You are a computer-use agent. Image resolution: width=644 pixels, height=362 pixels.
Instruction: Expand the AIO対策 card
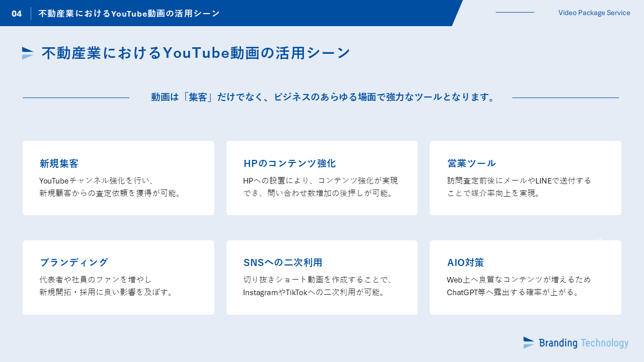(525, 277)
